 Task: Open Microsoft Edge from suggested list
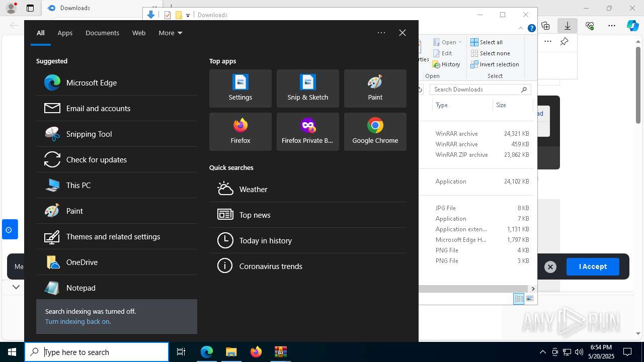pos(117,82)
